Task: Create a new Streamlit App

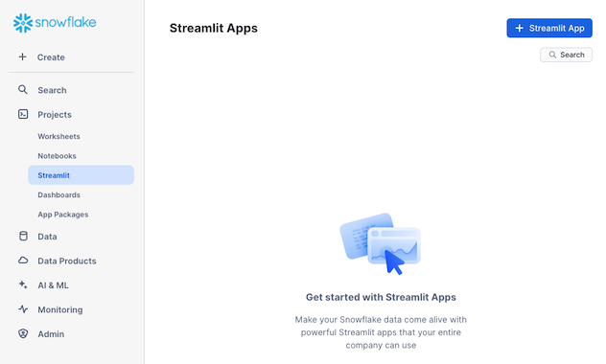Action: [x=549, y=28]
